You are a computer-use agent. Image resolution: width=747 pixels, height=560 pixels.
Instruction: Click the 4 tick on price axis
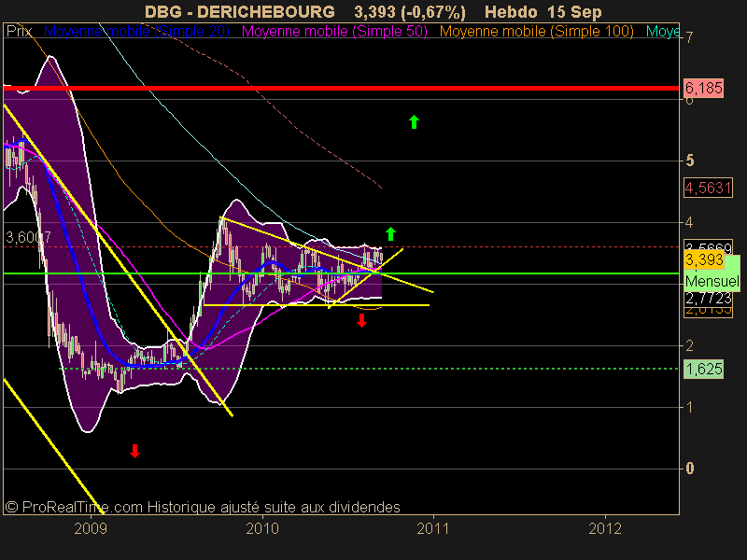pos(690,222)
